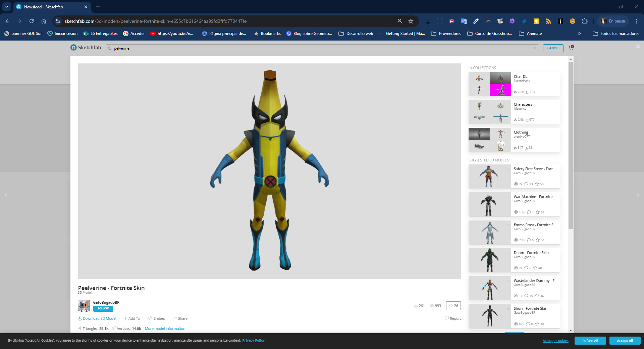
Task: Reload the page
Action: (x=32, y=21)
